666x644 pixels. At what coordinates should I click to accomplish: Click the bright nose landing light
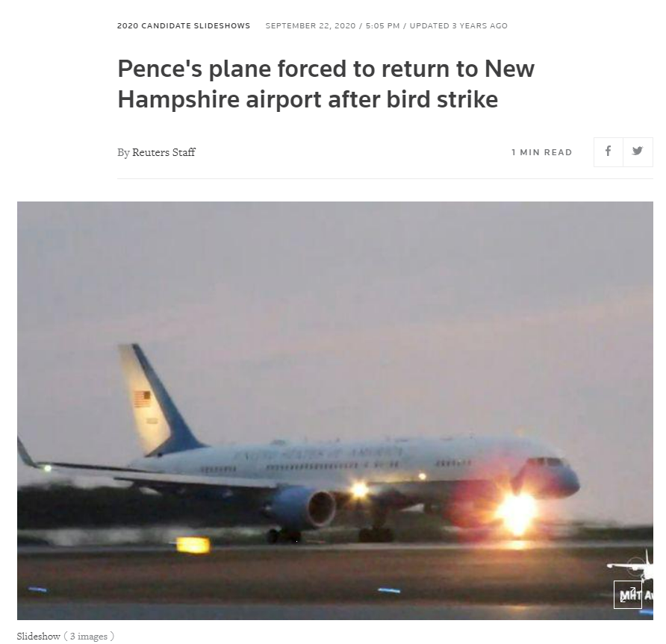pos(516,513)
